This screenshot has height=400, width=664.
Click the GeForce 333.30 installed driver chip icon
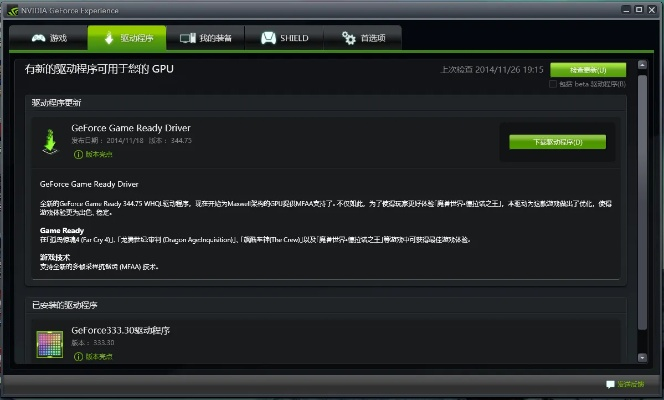[x=49, y=343]
